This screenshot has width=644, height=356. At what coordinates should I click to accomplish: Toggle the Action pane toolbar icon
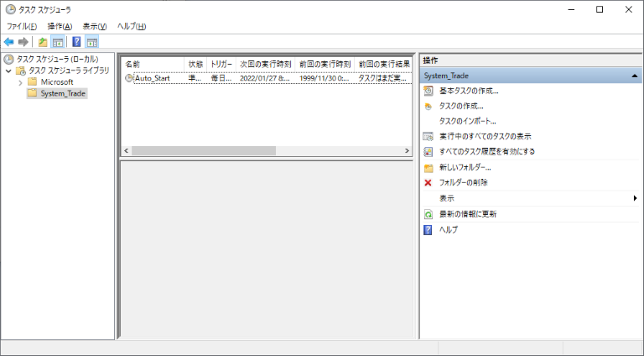click(91, 42)
